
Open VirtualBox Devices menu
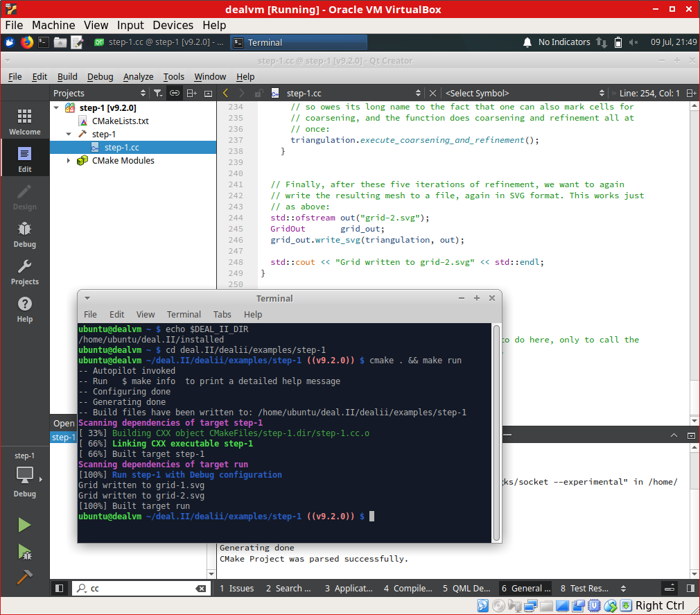[173, 26]
